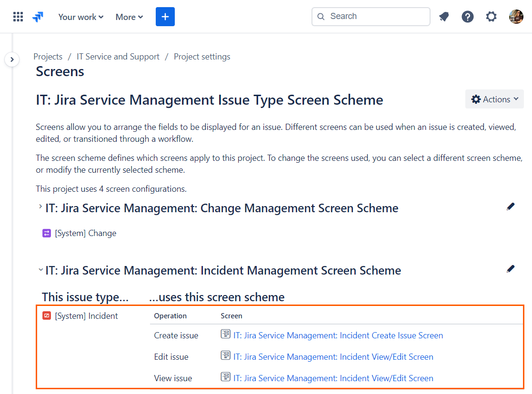Open the Settings gear icon
The image size is (532, 394).
point(491,16)
